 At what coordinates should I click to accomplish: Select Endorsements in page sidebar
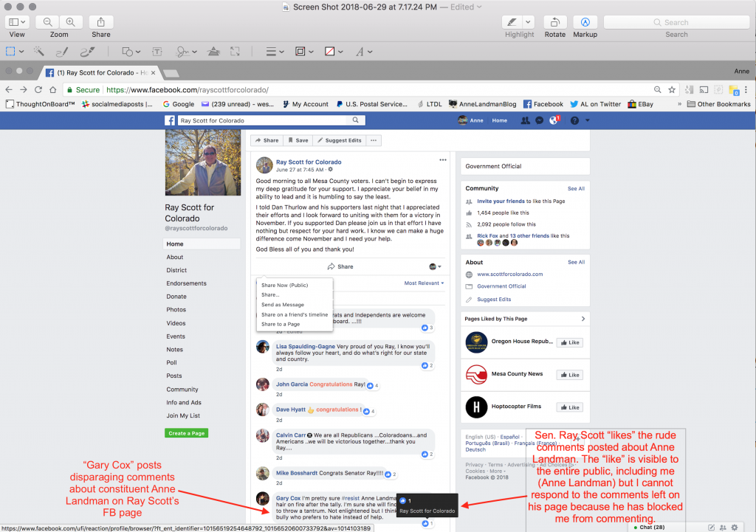186,283
